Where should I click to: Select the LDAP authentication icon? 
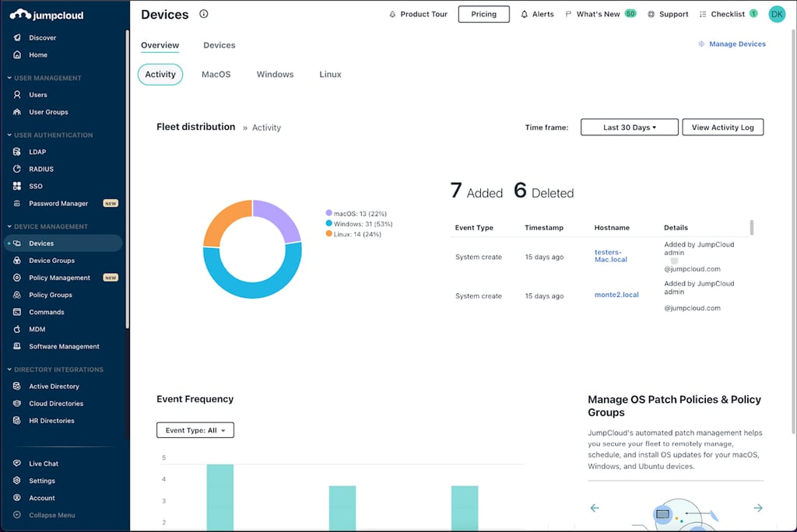click(x=17, y=152)
